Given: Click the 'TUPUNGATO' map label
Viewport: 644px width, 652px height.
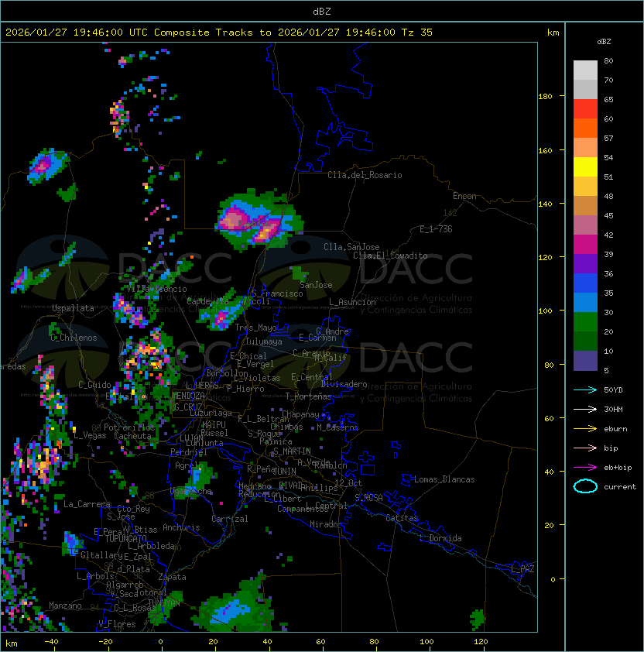Looking at the screenshot, I should (x=125, y=539).
